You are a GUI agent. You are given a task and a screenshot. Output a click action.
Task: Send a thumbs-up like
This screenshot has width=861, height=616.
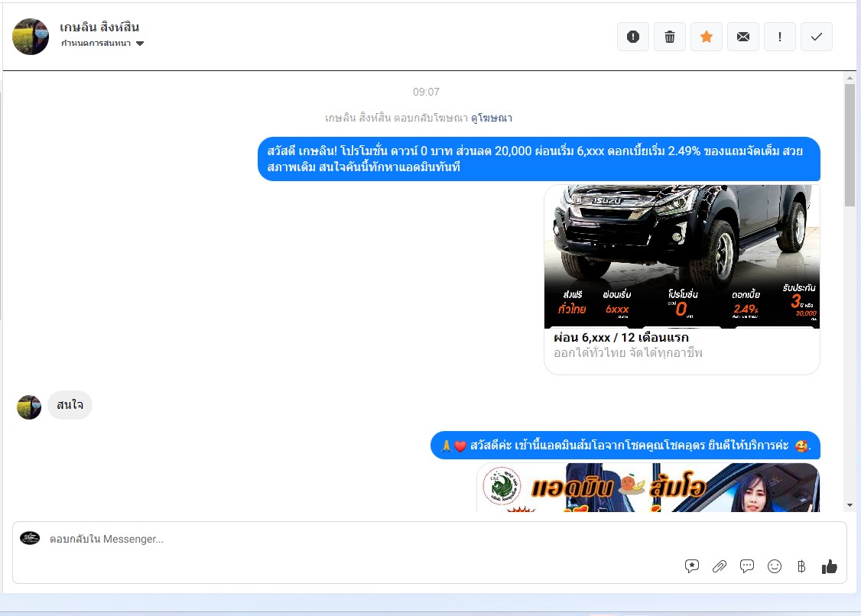click(x=830, y=566)
